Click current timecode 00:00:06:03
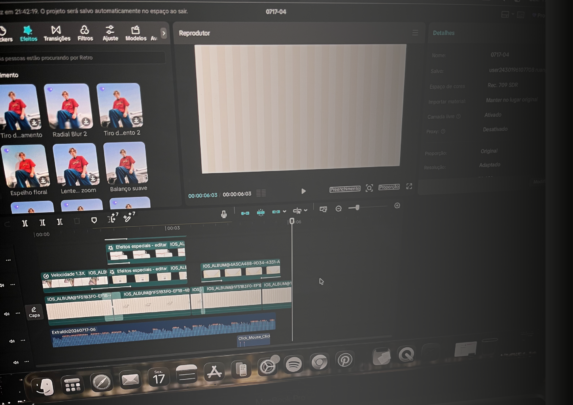Image resolution: width=573 pixels, height=405 pixels. 202,196
